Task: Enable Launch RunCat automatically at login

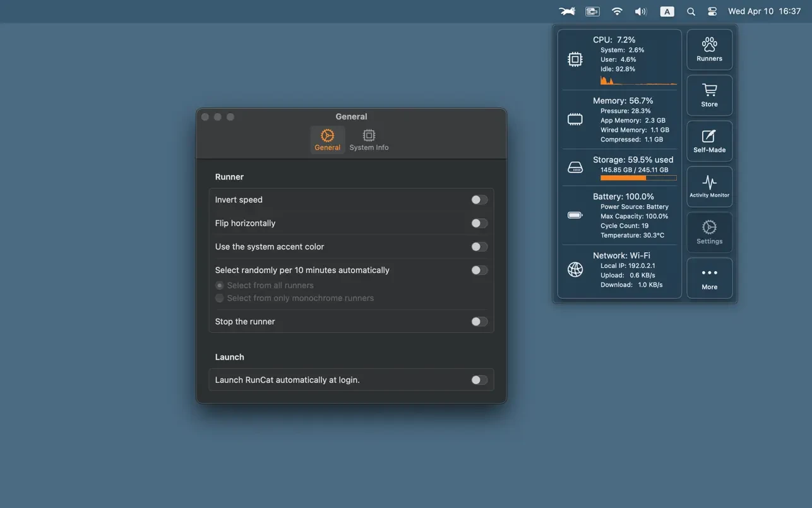Action: [x=479, y=380]
